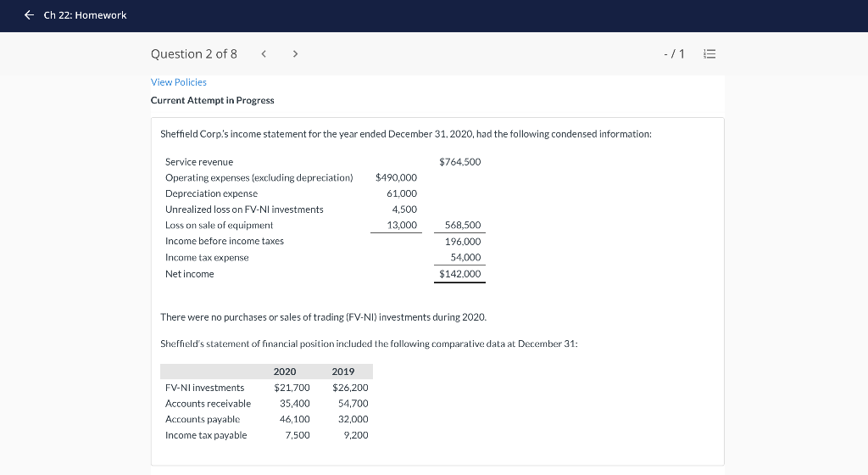Click the Question 2 of 8 heading
Screen dimensions: 868x475
click(x=194, y=53)
